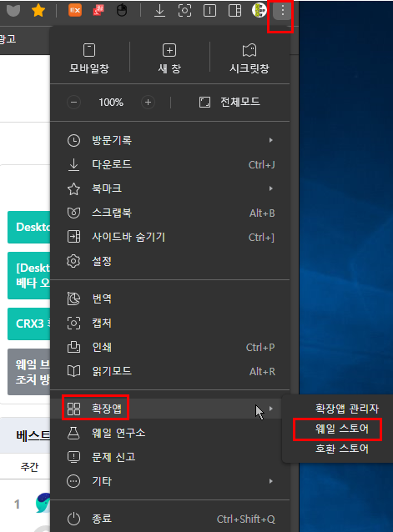
Task: Click the red extension icon in toolbar
Action: (98, 11)
